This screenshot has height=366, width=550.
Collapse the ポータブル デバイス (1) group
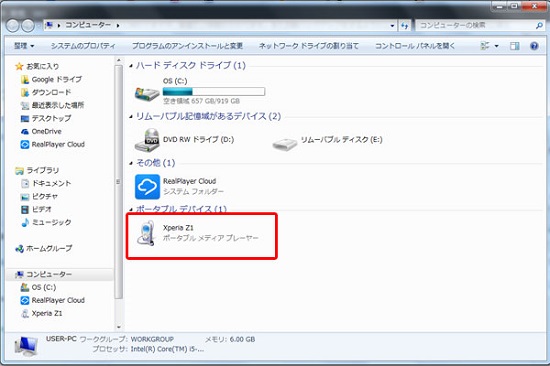[131, 209]
